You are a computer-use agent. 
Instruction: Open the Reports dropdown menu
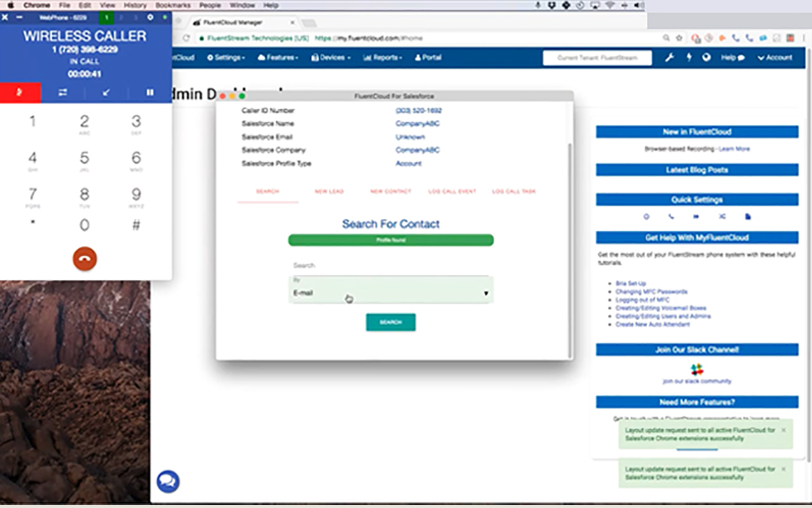pos(383,57)
